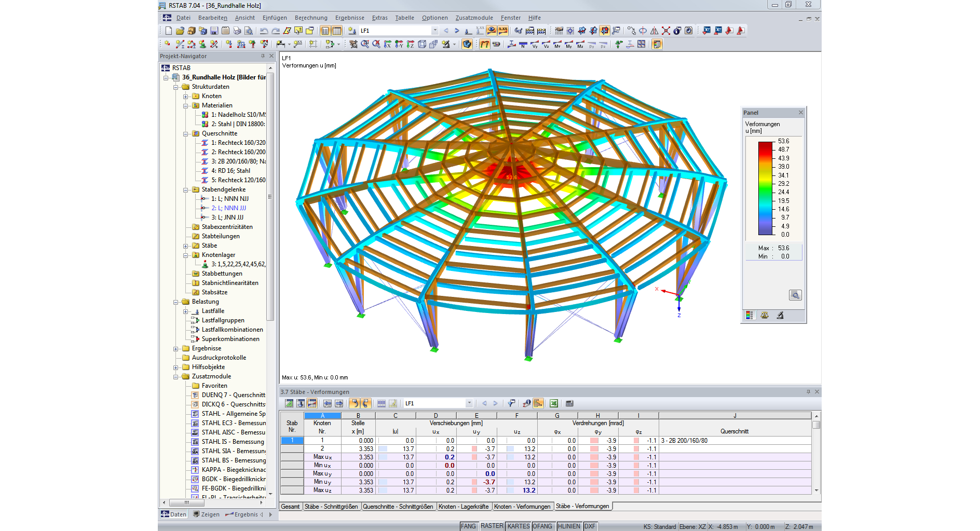Toggle the deformation display button
Viewport: 980px width, 531px height.
(484, 44)
